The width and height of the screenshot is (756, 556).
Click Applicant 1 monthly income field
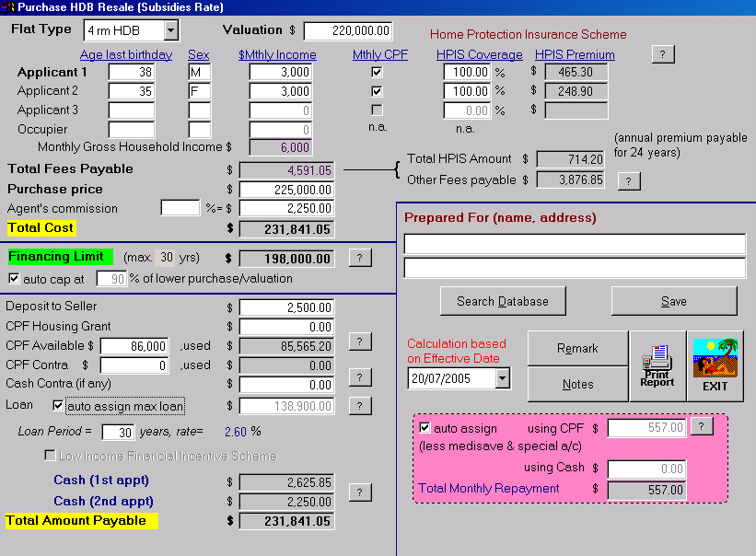click(x=281, y=73)
